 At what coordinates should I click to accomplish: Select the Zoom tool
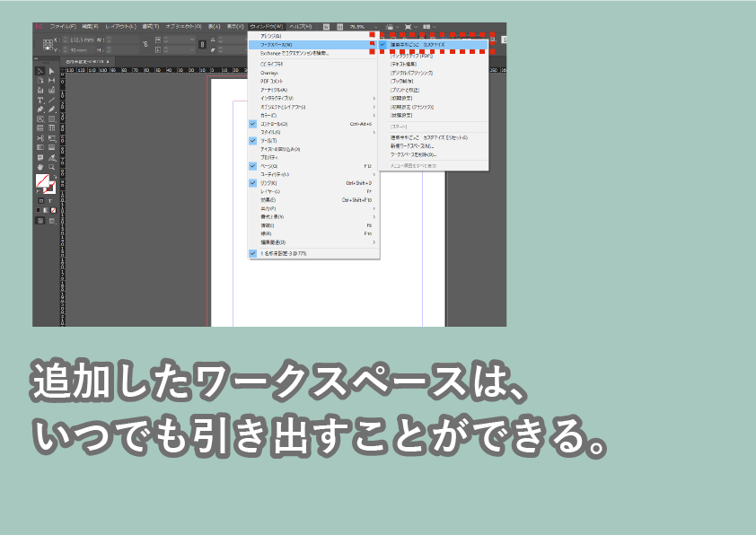(51, 167)
